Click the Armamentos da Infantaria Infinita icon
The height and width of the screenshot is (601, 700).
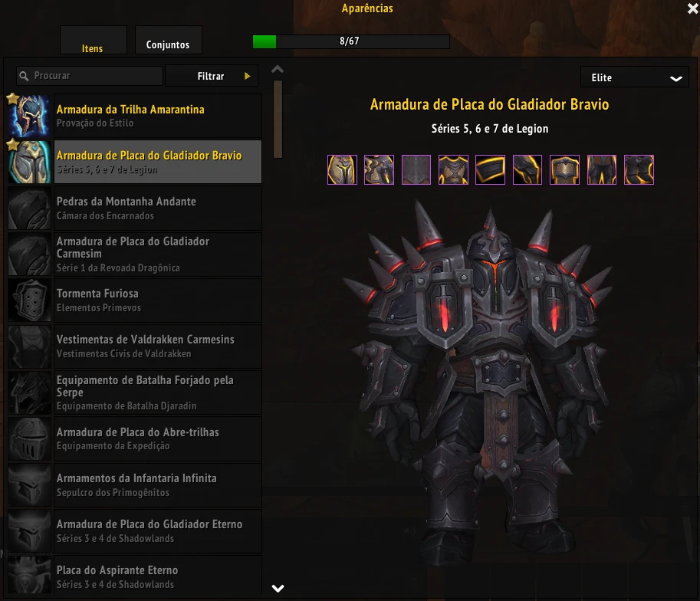tap(29, 485)
